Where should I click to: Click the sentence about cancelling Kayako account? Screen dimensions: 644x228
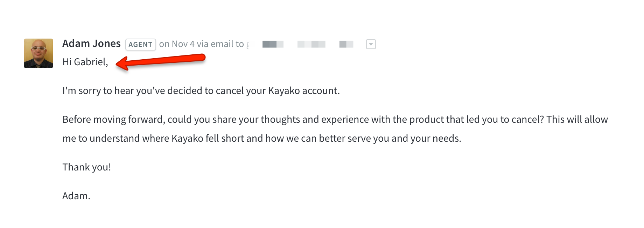(201, 91)
